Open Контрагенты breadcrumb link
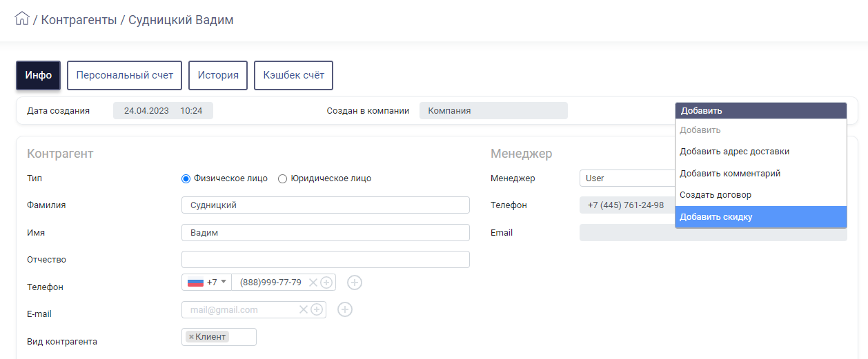 pos(79,20)
